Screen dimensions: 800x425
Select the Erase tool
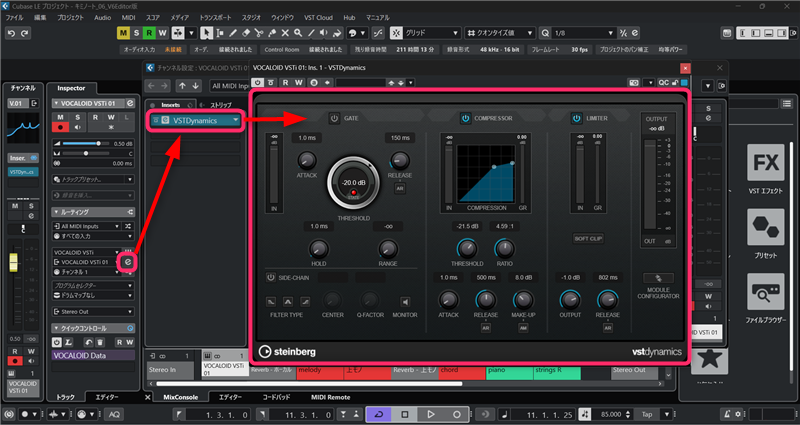[246, 33]
